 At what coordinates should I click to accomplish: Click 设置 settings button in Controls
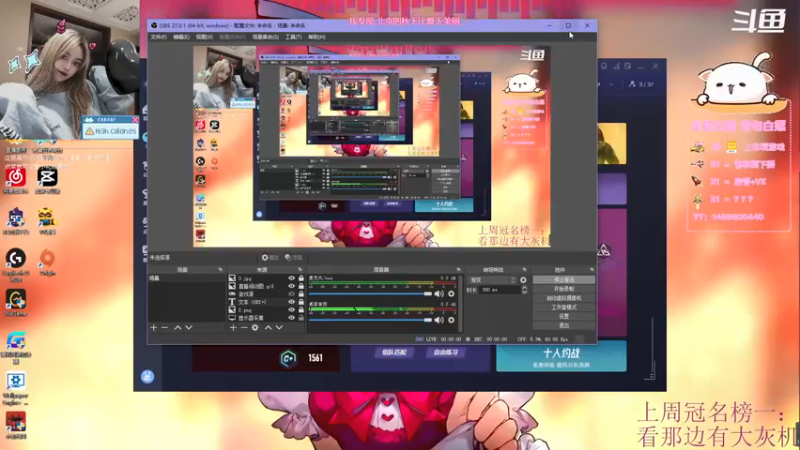[564, 316]
